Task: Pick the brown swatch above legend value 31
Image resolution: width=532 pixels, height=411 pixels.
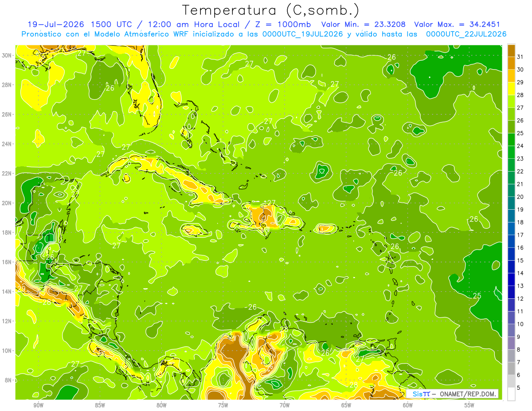Action: (x=511, y=50)
